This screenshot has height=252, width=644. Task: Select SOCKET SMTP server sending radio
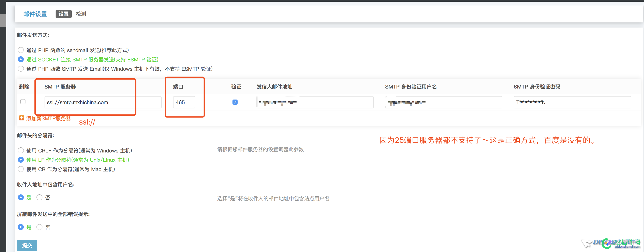[x=21, y=59]
